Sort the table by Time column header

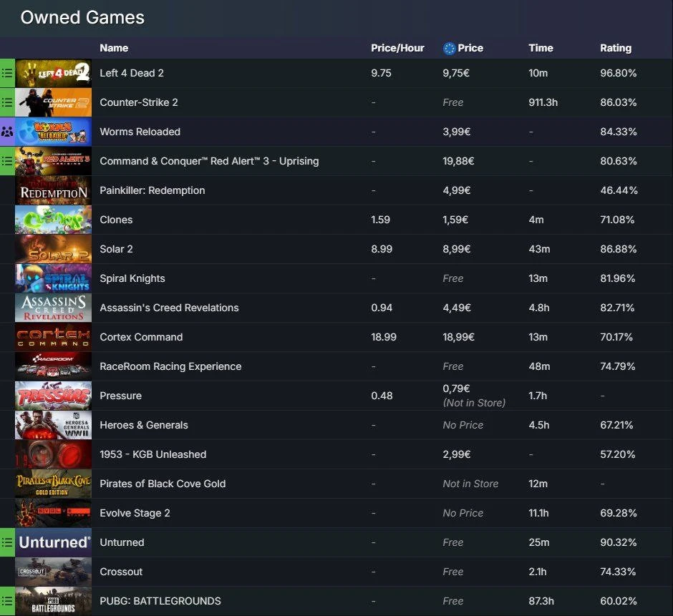pos(541,48)
